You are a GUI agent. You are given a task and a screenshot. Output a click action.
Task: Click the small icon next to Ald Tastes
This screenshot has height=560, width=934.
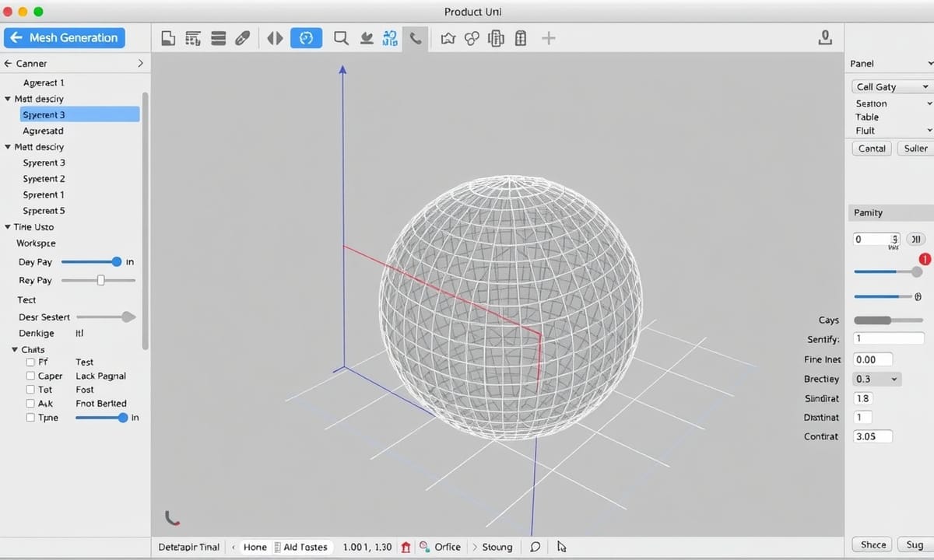tap(278, 547)
